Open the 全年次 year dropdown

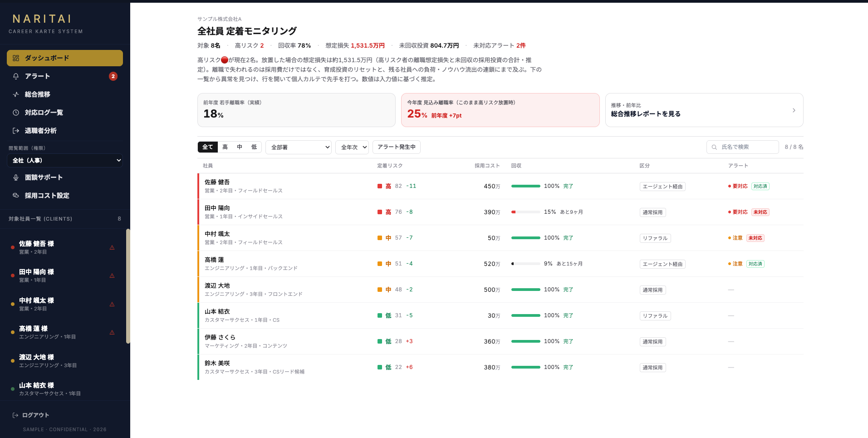(x=352, y=147)
